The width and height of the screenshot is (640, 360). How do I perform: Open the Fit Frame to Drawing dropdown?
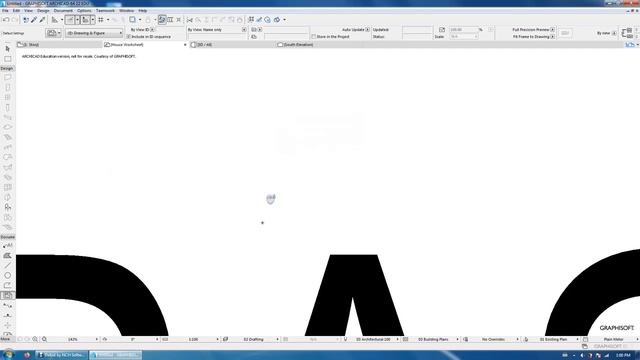click(x=552, y=36)
